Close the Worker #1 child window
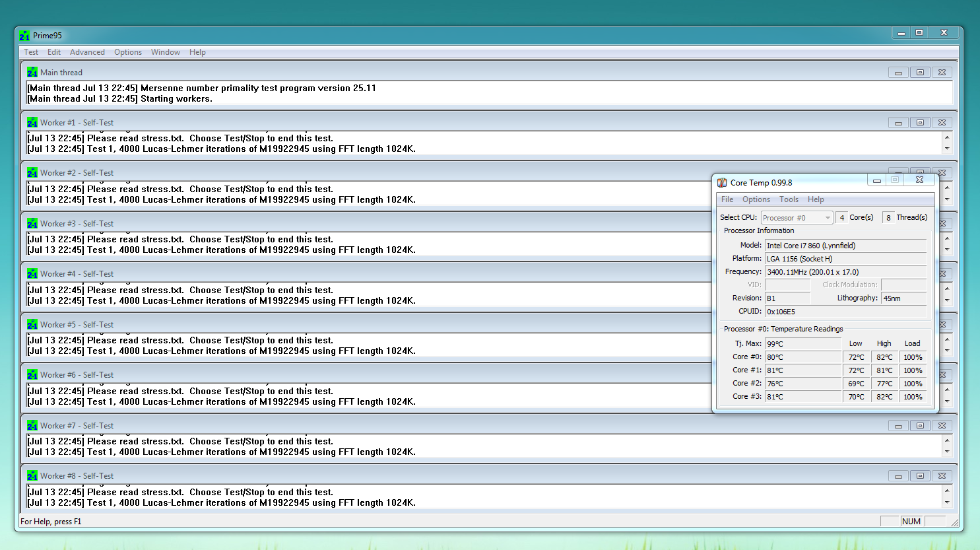980x550 pixels. [x=942, y=123]
